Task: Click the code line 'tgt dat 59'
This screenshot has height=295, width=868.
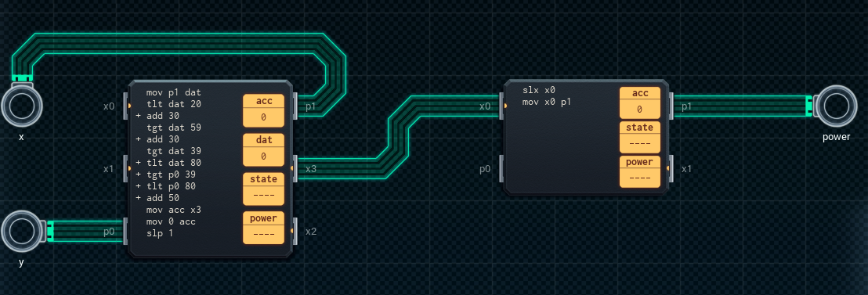Action: (174, 128)
